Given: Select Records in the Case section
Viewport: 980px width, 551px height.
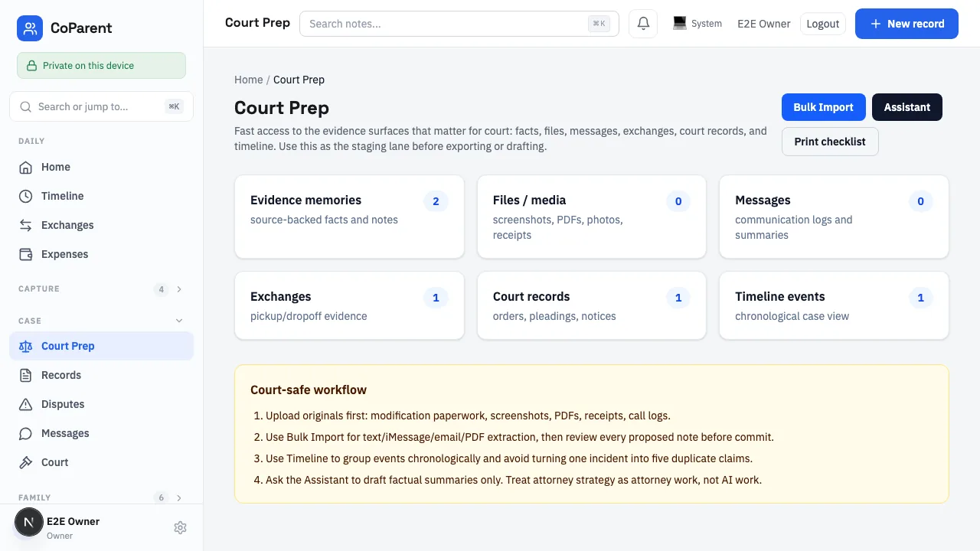Looking at the screenshot, I should click(x=101, y=375).
